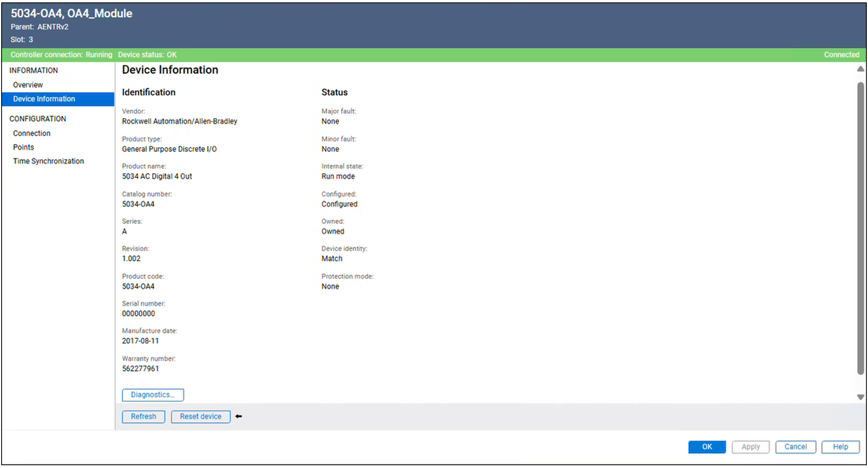Select Device Information in the sidebar
The image size is (868, 468).
point(58,99)
